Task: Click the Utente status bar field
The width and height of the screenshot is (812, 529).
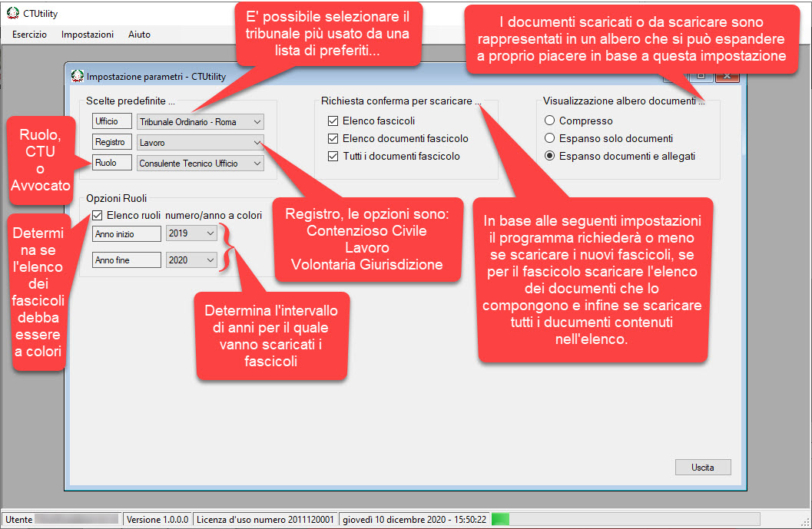Action: 61,520
